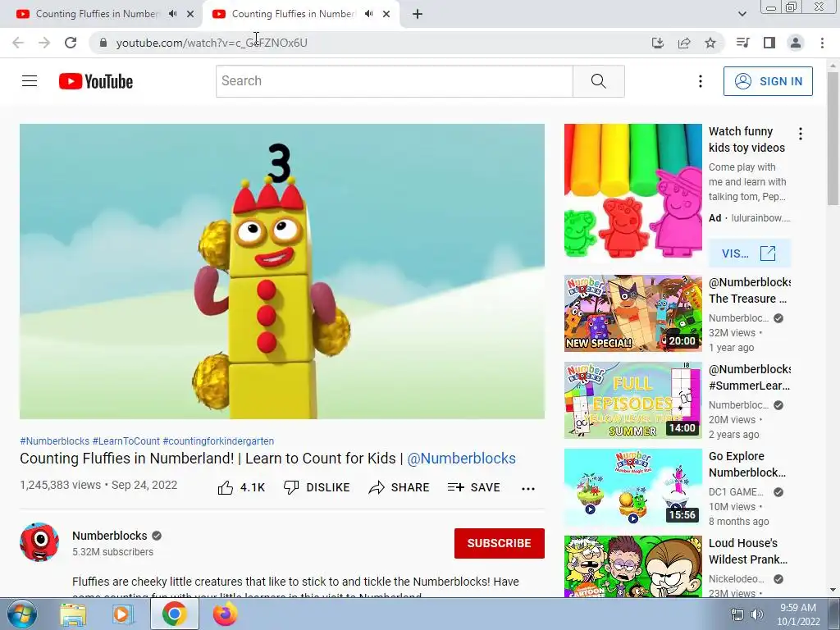The height and width of the screenshot is (630, 840).
Task: Click the magnifier search button
Action: (x=598, y=81)
